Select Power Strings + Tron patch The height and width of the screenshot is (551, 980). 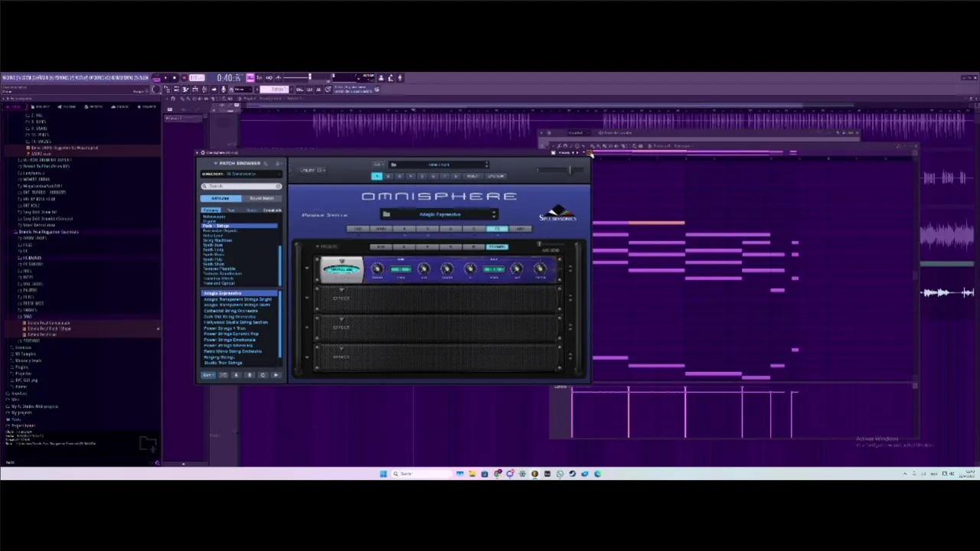(224, 328)
